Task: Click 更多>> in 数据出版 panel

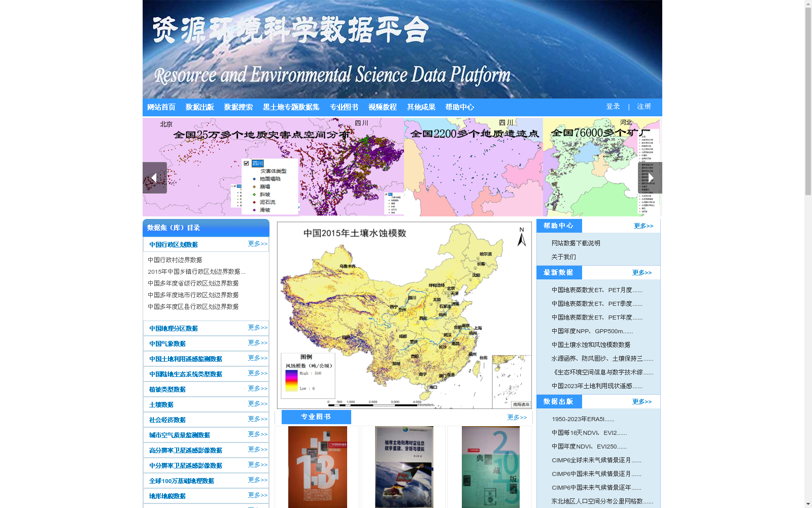Action: pyautogui.click(x=642, y=402)
